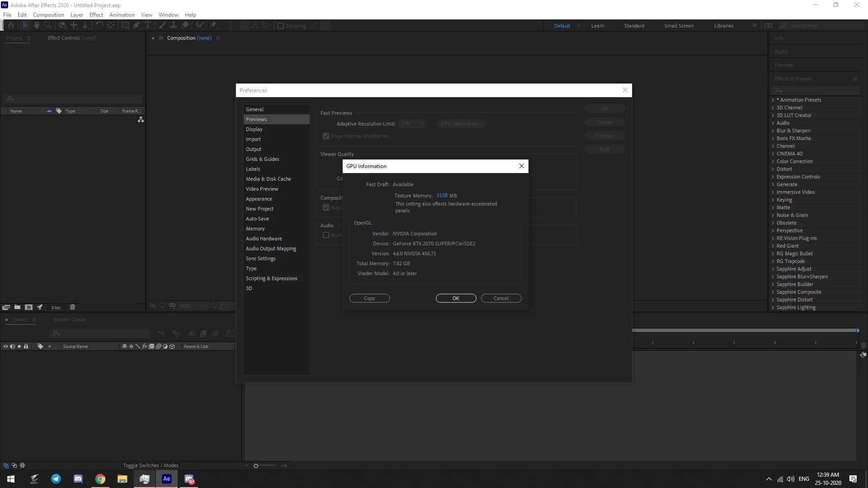This screenshot has height=488, width=868.
Task: Select the Type text tool
Action: coord(148,25)
